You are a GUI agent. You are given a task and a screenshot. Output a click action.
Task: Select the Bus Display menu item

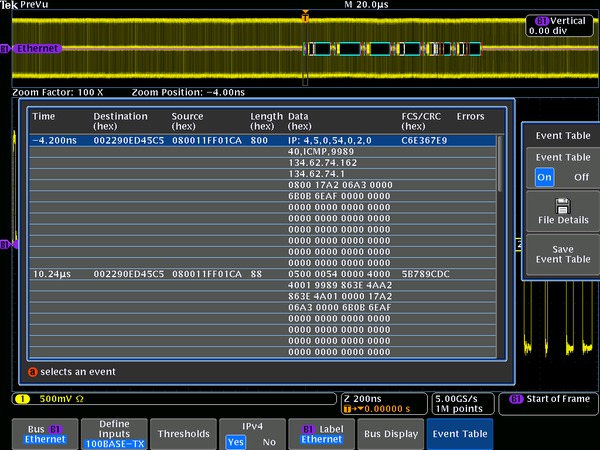[390, 434]
